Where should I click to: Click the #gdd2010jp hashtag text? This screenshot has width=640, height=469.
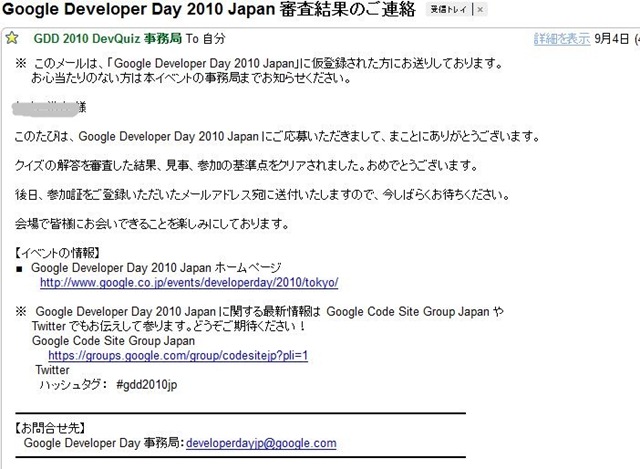[146, 384]
